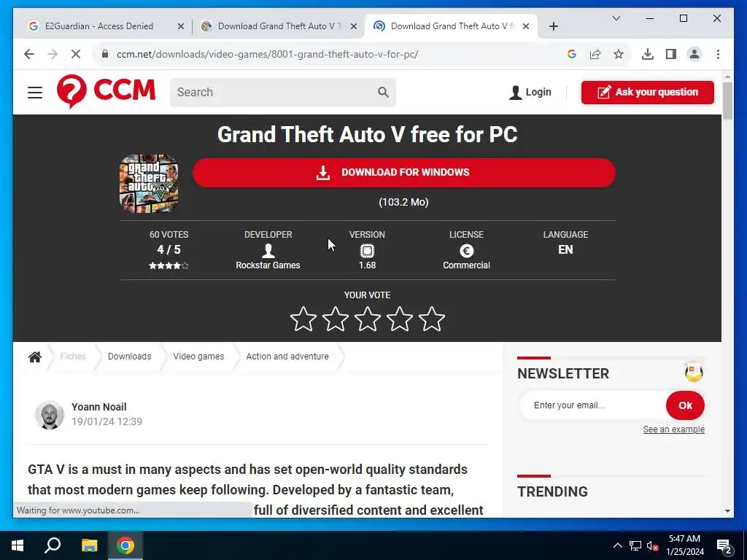This screenshot has height=560, width=747.
Task: Click the newsletter Ok button
Action: pos(685,405)
